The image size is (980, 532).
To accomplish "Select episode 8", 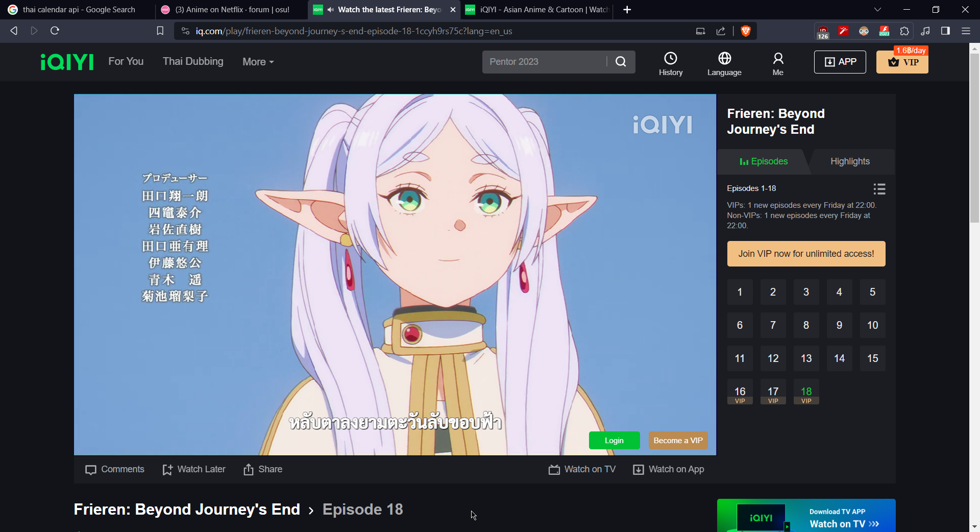I will [x=806, y=325].
